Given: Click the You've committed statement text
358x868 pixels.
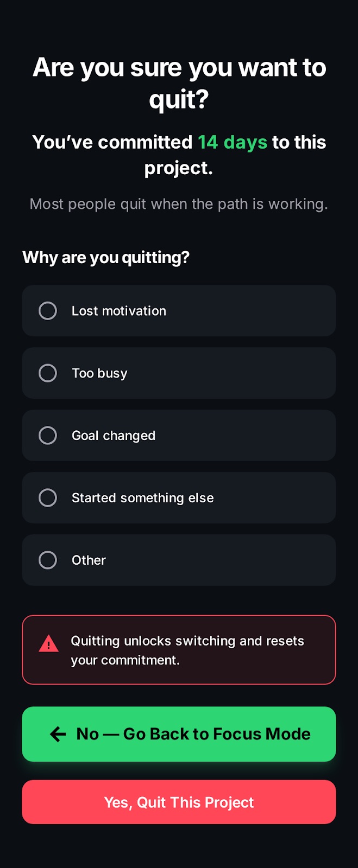Looking at the screenshot, I should click(x=179, y=155).
